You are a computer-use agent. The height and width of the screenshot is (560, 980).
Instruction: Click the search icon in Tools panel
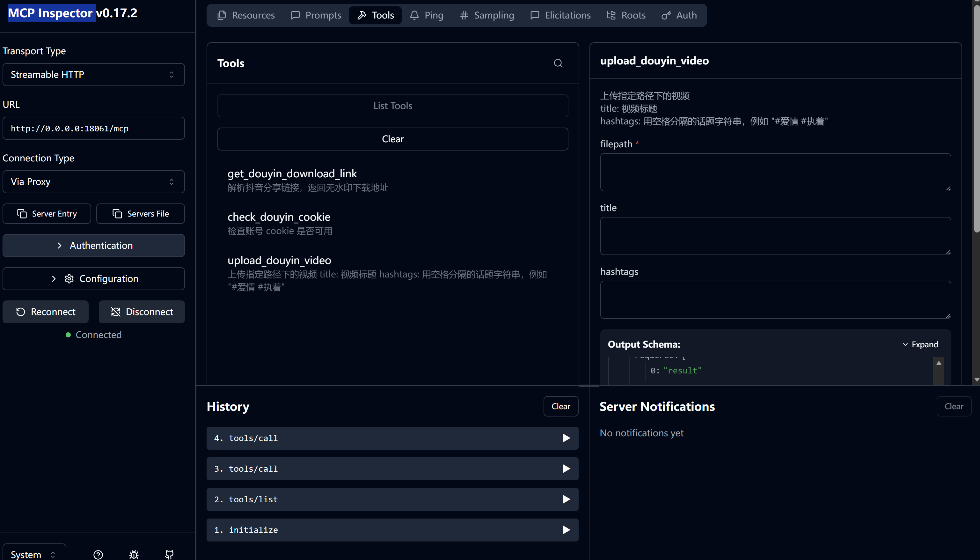click(x=558, y=63)
